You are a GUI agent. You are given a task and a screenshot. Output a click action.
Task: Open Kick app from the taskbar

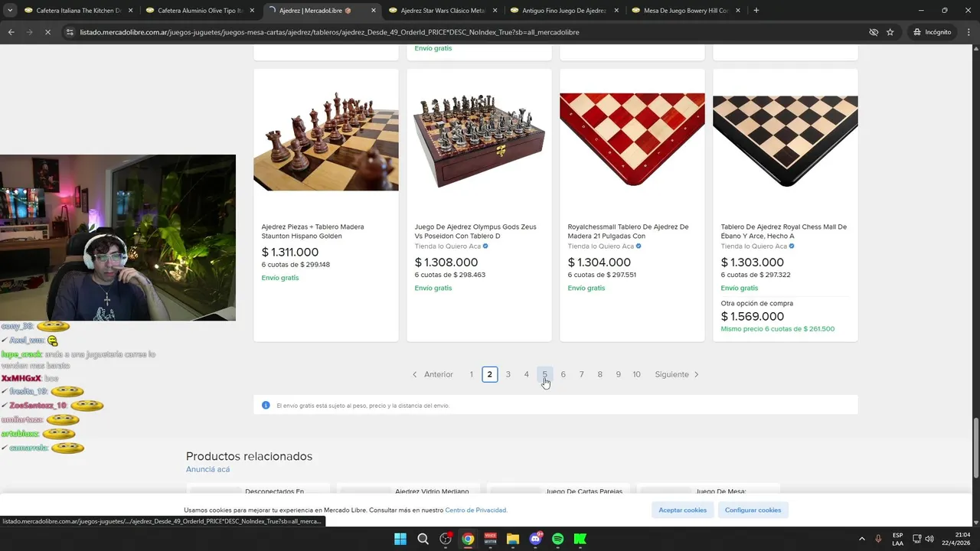tap(580, 539)
